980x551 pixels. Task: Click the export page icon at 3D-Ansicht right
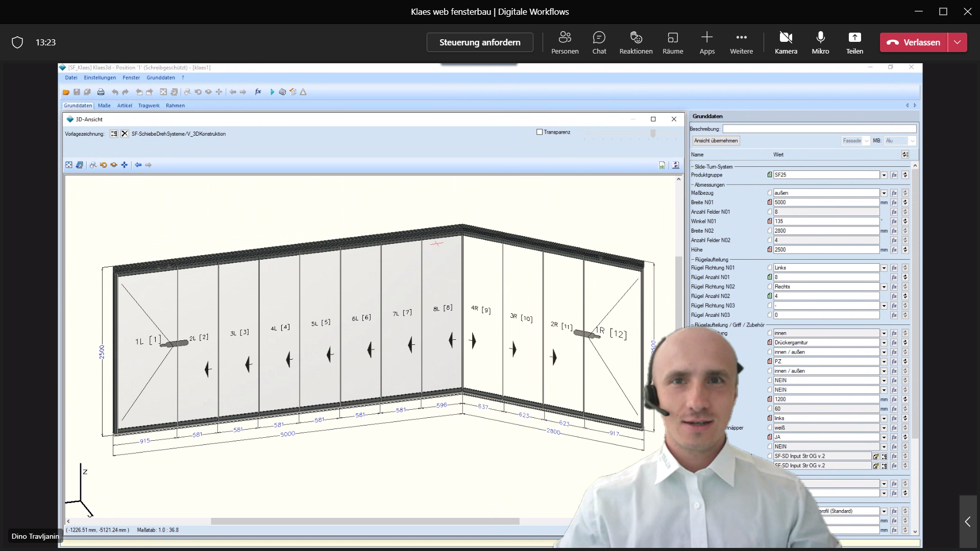[662, 165]
